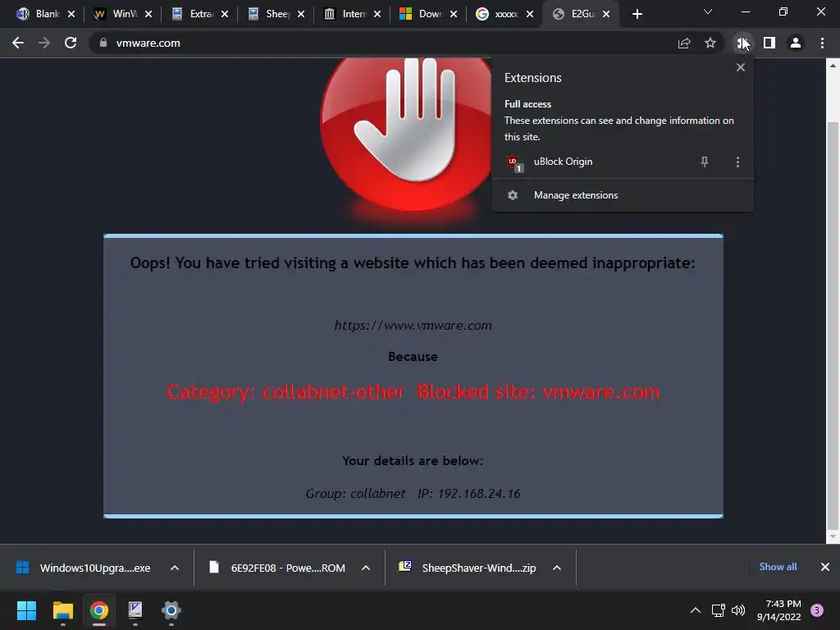The height and width of the screenshot is (630, 840).
Task: Open the Chrome profile menu
Action: point(796,43)
